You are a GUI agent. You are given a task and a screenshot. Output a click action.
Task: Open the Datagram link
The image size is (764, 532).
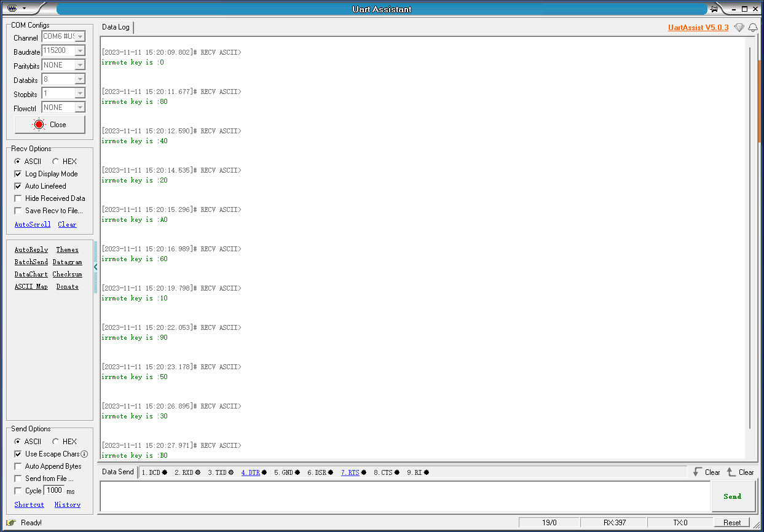(x=67, y=262)
